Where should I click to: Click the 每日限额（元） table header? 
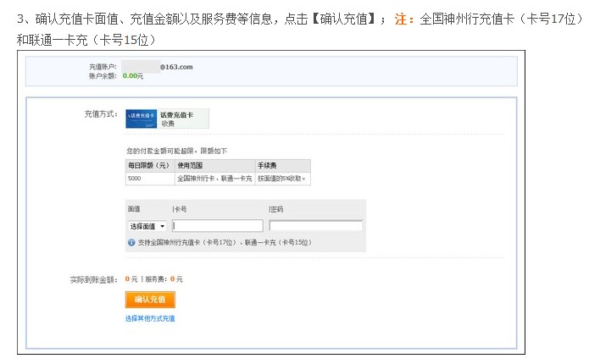(x=149, y=165)
